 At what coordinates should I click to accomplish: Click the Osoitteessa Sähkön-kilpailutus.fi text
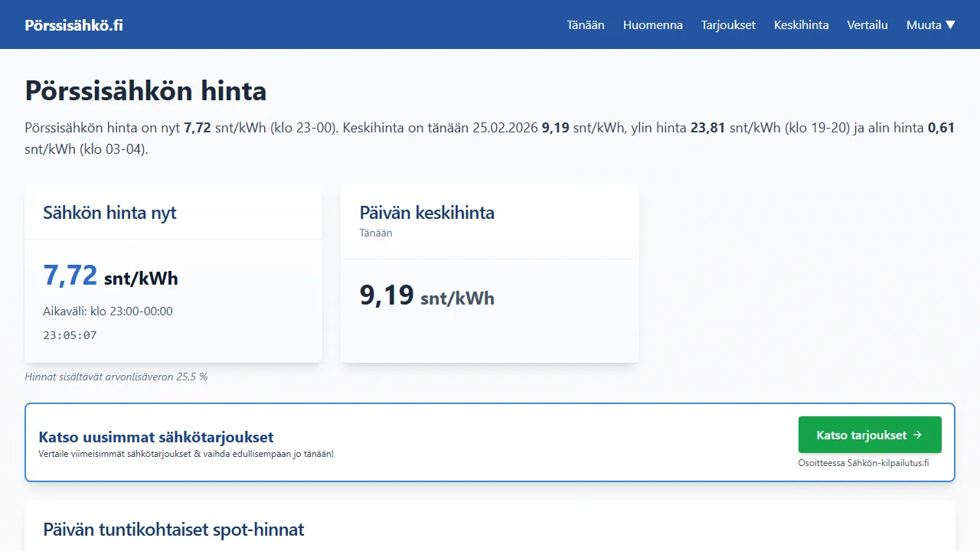[864, 462]
